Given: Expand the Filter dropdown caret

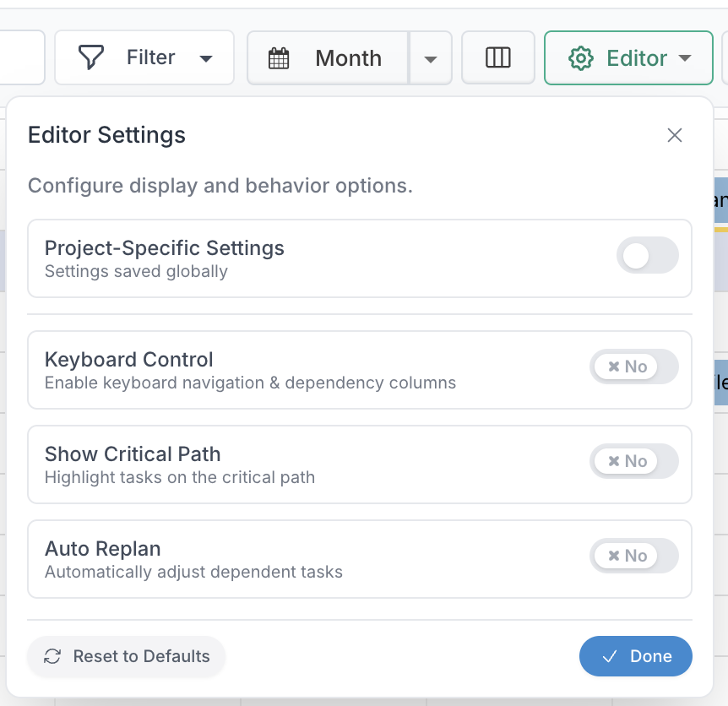Looking at the screenshot, I should click(206, 59).
